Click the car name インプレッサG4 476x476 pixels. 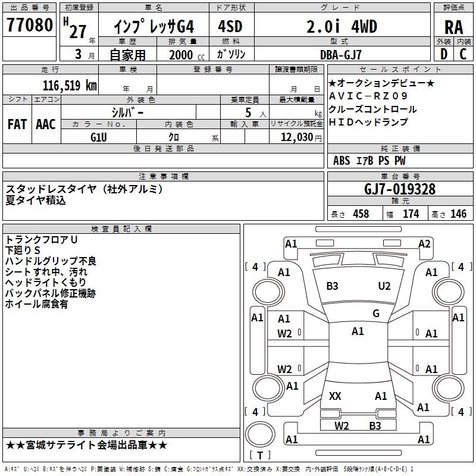click(x=154, y=26)
